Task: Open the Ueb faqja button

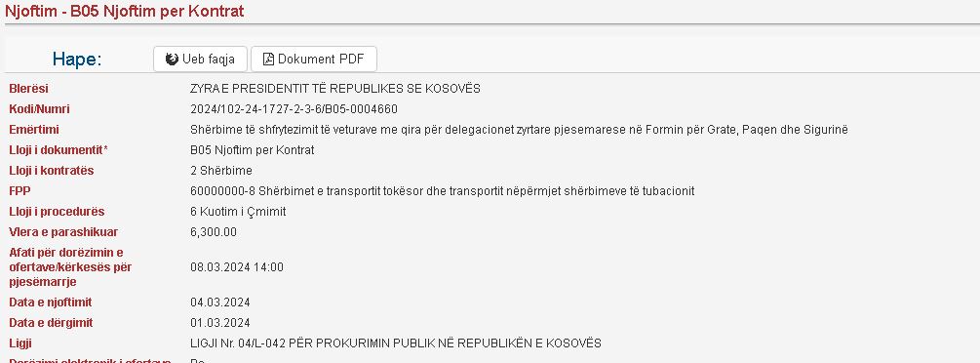Action: (200, 59)
